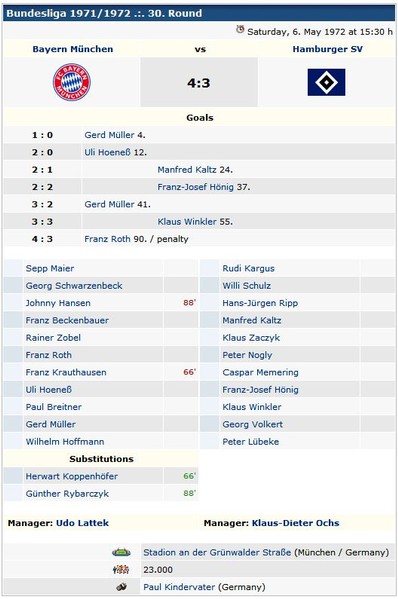Open referee Paul Kindervater's page

[x=179, y=587]
